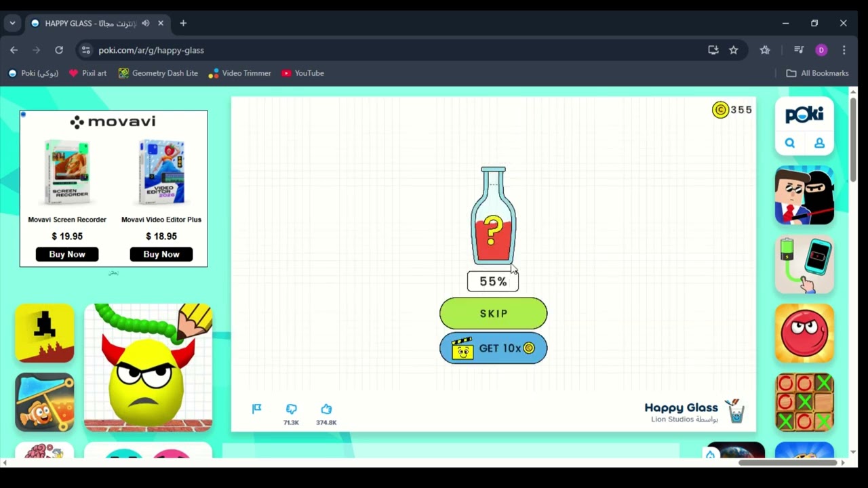Viewport: 868px width, 488px height.
Task: Mute the tab via speaker icon
Action: 146,23
